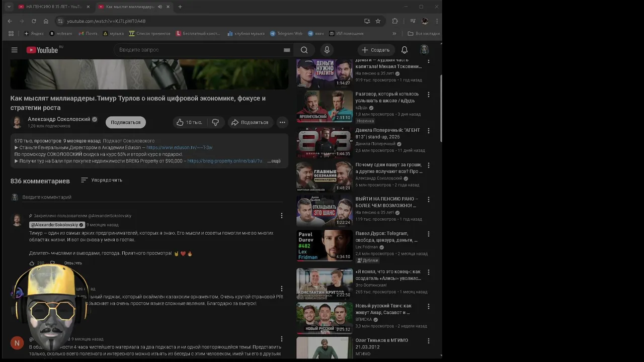Open options for Павел Дуров video suggestion

(429, 234)
